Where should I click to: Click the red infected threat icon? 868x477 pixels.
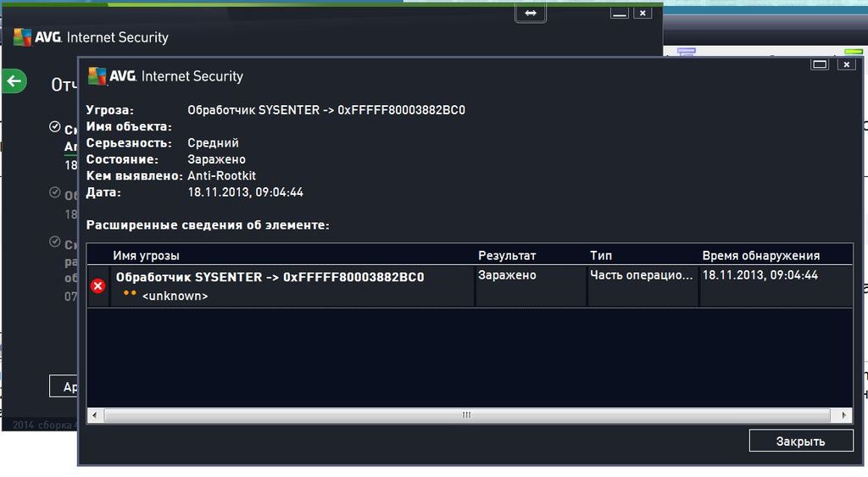[97, 286]
